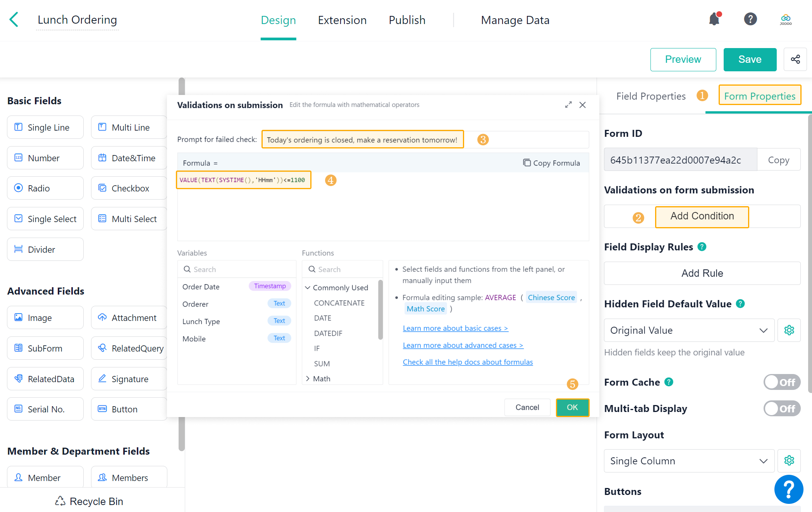Toggle Multi-tab Display switch

pos(781,409)
